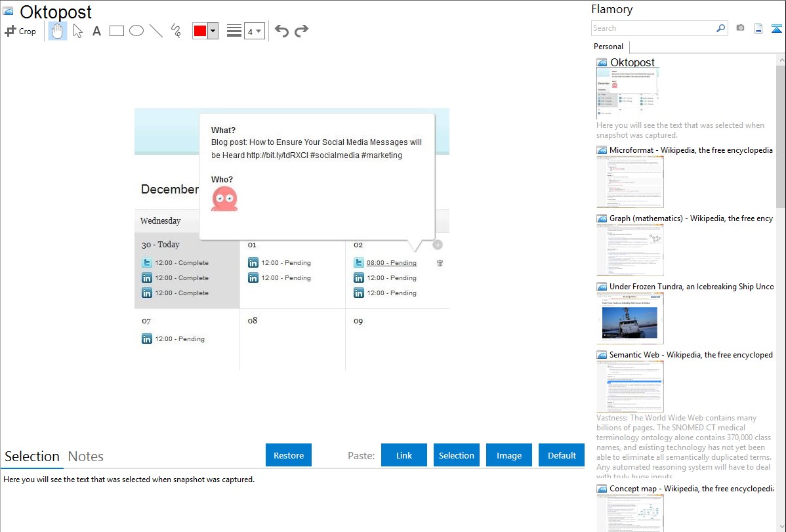Viewport: 786px width, 532px height.
Task: Click 08:00 - Pending post link
Action: pyautogui.click(x=392, y=263)
